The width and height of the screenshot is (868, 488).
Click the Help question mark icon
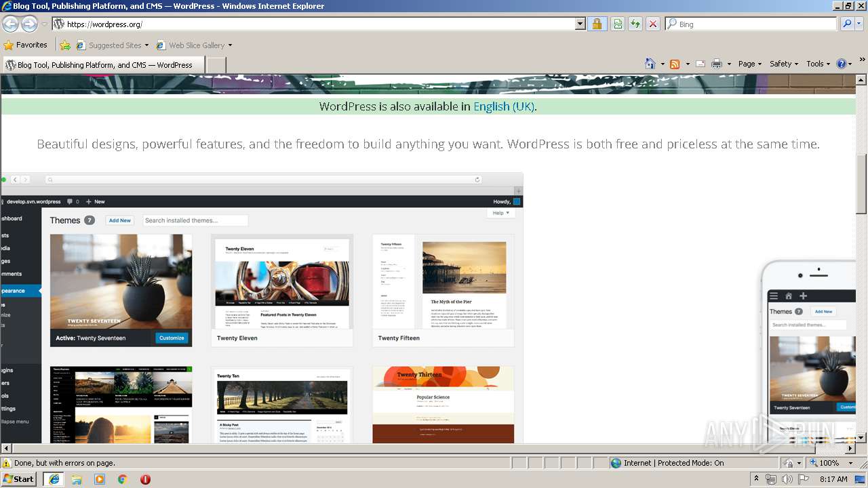(842, 64)
